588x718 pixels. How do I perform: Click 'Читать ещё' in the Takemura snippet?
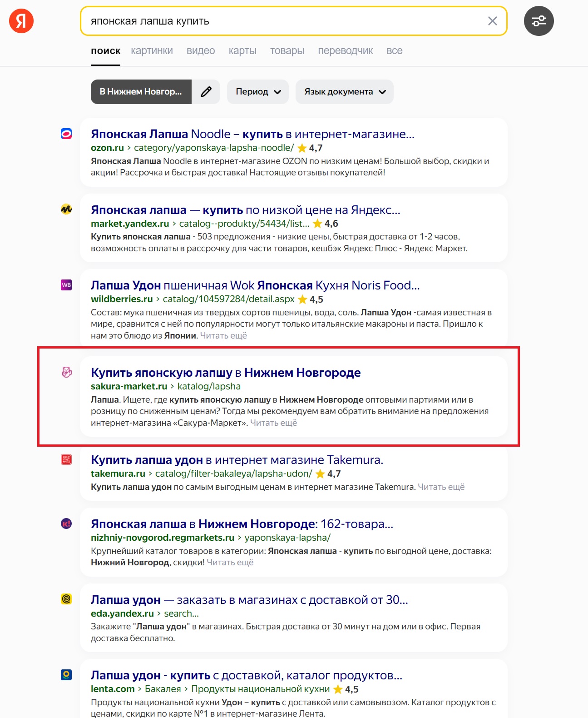click(441, 487)
